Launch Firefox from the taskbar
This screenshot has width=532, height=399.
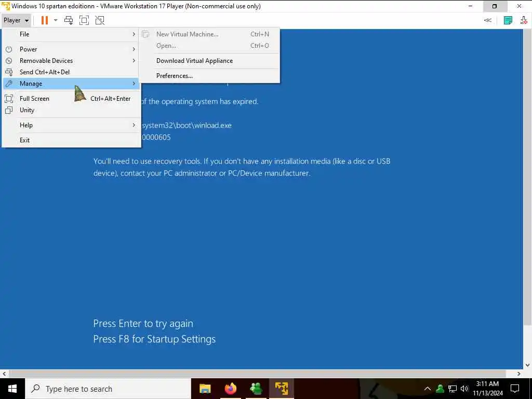[x=230, y=389]
